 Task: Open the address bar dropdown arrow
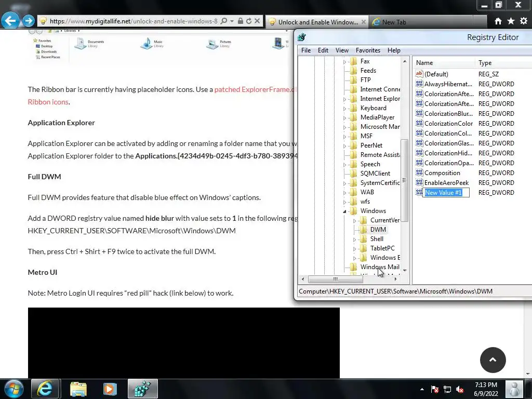(232, 21)
